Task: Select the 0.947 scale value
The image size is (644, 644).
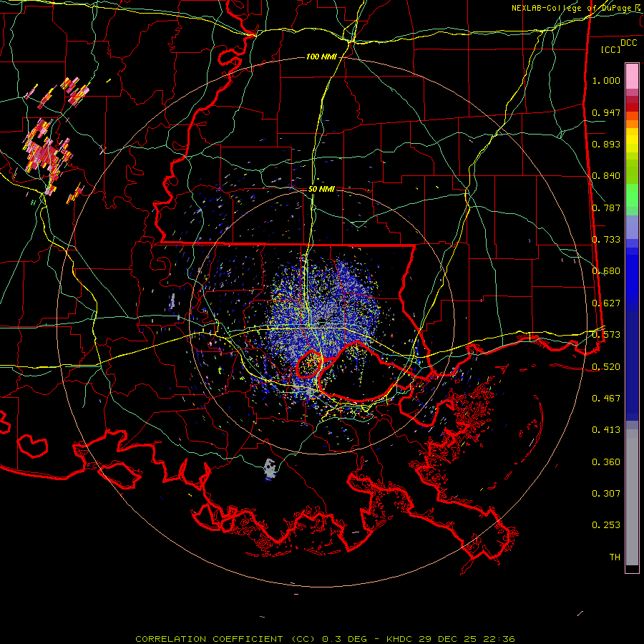Action: coord(606,112)
